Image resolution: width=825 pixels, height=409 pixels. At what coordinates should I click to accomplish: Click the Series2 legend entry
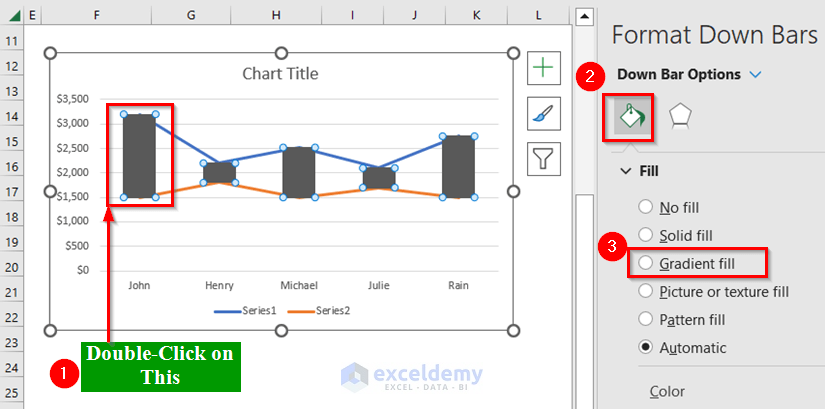(321, 310)
